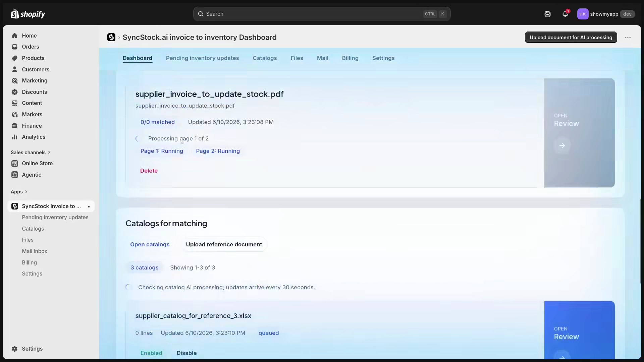Open the Content icon in sidebar
The width and height of the screenshot is (644, 362).
click(x=14, y=103)
